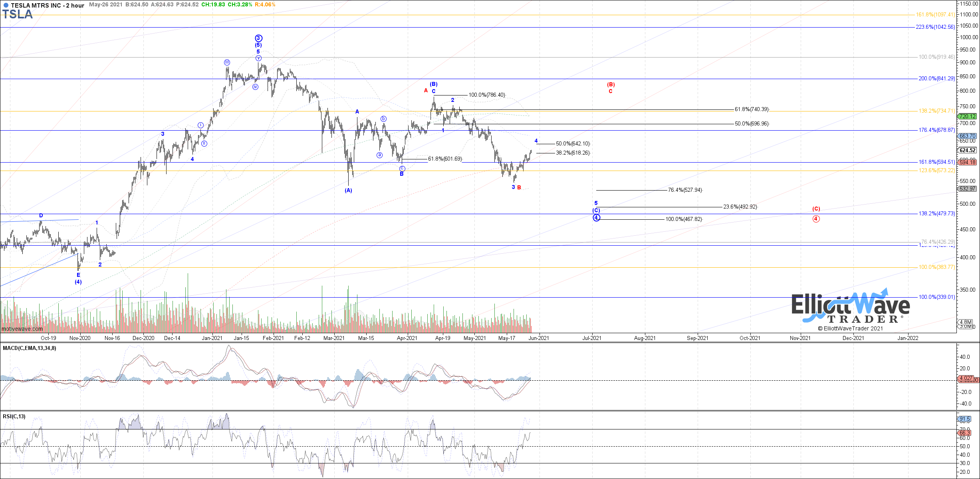Click the 161.8%(1097.41) Fibonacci label
The height and width of the screenshot is (479, 980).
935,15
